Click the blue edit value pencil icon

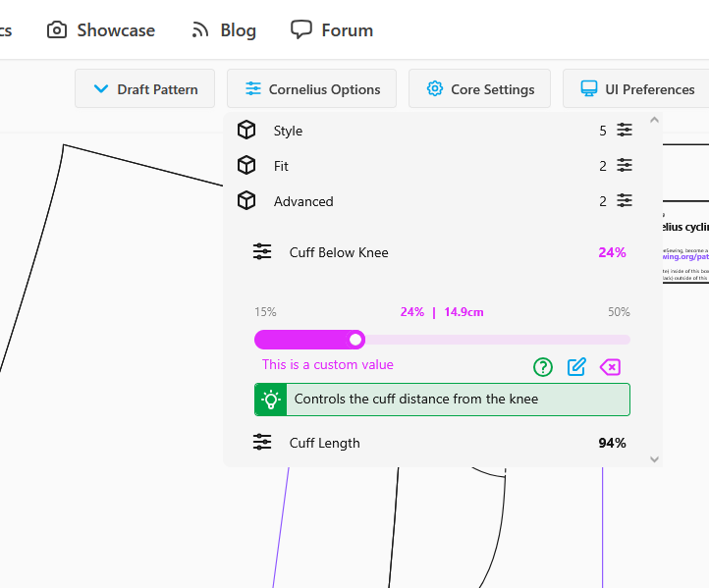click(x=576, y=367)
